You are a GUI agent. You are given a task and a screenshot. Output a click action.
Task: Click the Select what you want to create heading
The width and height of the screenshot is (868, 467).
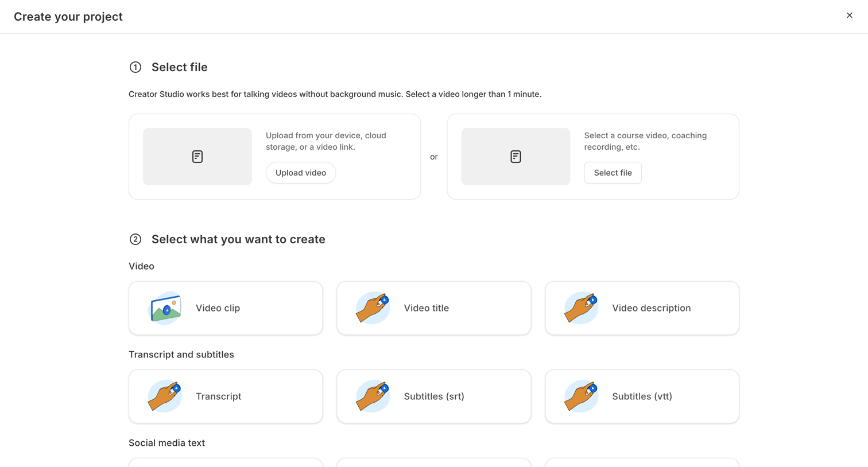point(238,239)
